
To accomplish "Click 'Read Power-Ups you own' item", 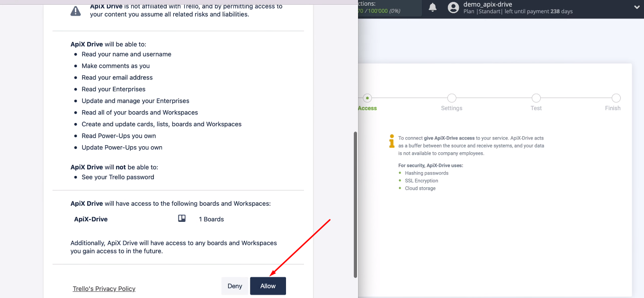I will pyautogui.click(x=119, y=136).
